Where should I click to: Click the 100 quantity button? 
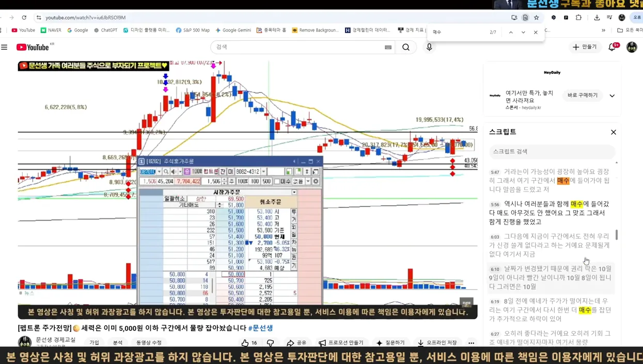click(255, 182)
